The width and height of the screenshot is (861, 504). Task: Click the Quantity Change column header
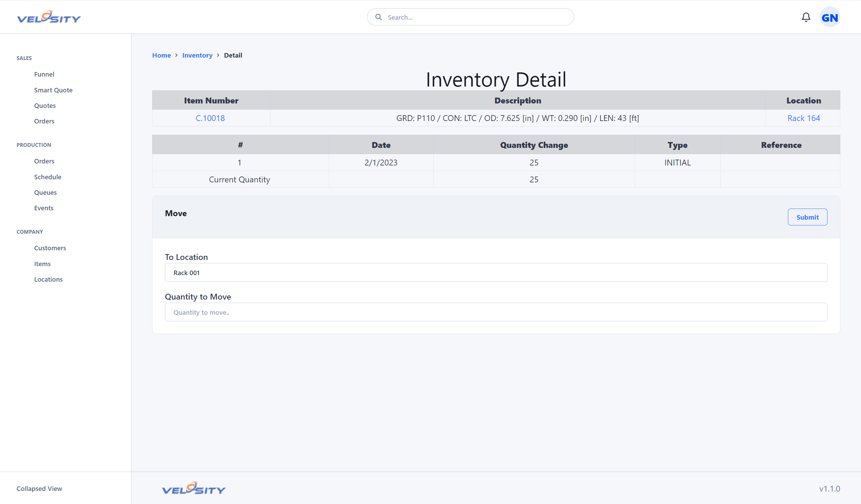tap(534, 145)
